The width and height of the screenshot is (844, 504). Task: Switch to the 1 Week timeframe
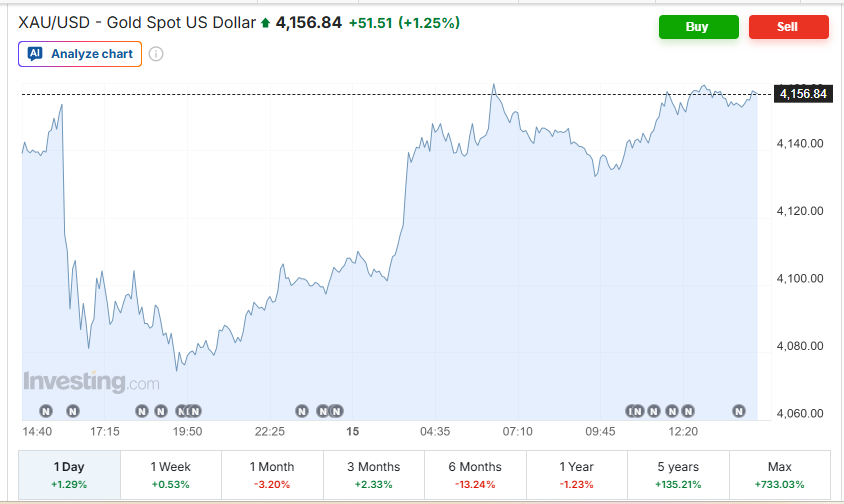[x=171, y=475]
